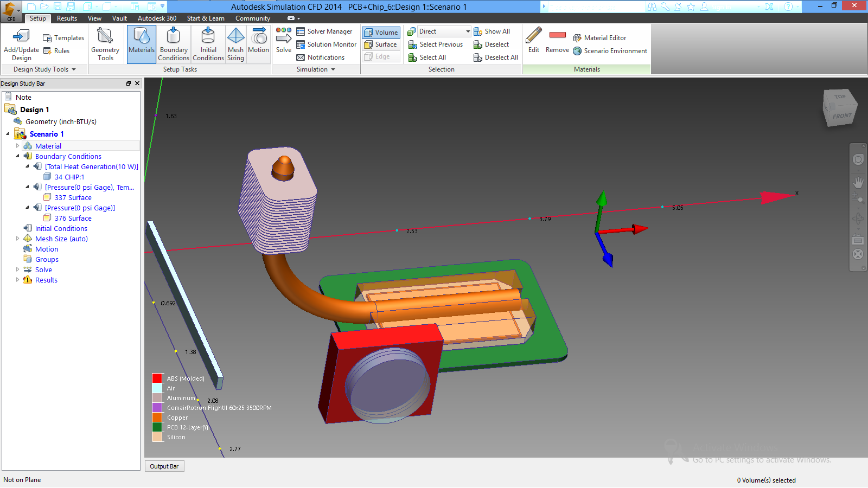Click the Edit material pencil icon
Screen dimensions: 868x488
pos(534,36)
